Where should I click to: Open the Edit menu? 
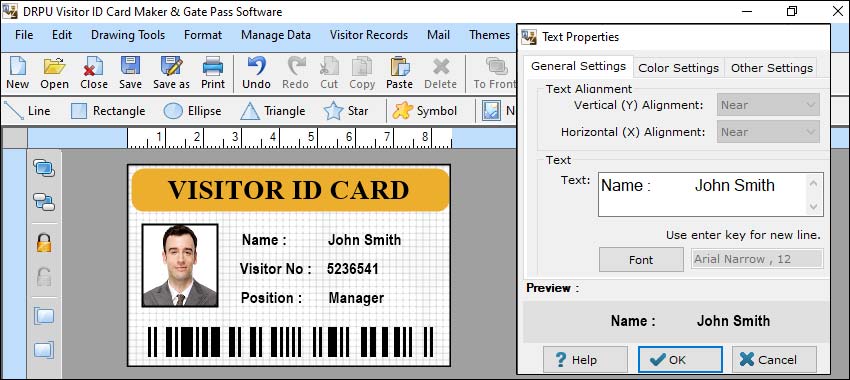click(62, 35)
